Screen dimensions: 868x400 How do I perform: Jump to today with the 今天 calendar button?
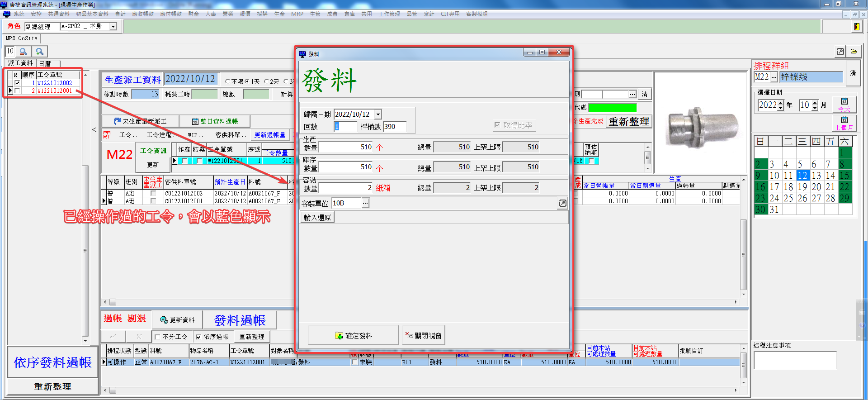click(x=844, y=105)
